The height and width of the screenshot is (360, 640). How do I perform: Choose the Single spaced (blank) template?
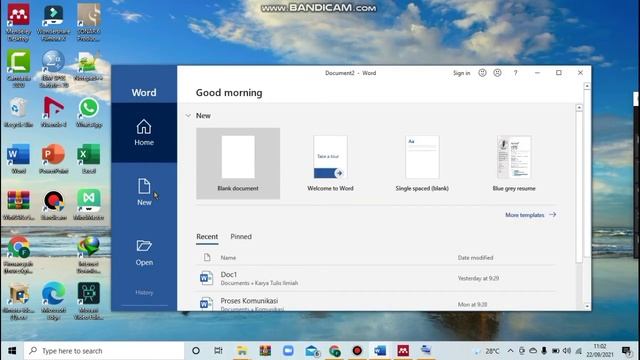tap(422, 164)
